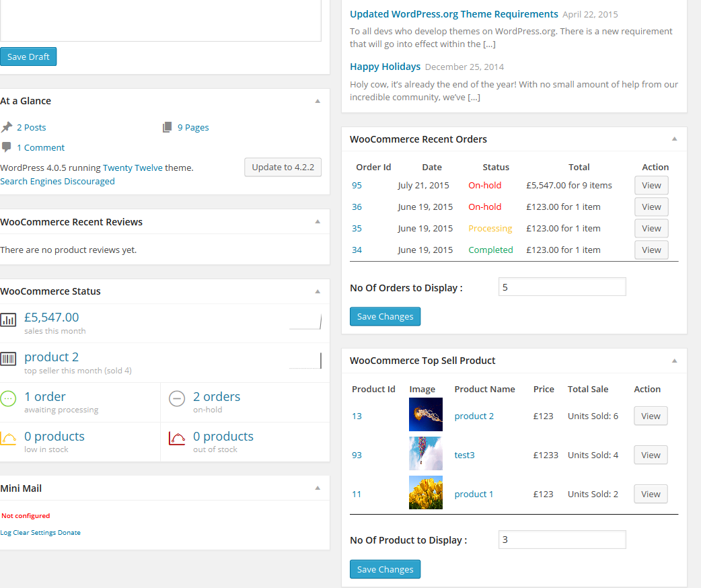The image size is (701, 588).
Task: Open the 9 Pages link
Action: [x=193, y=127]
